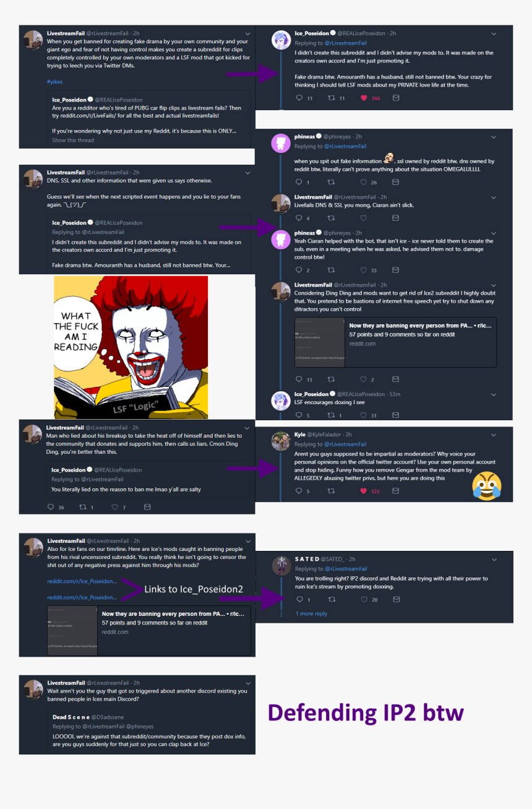This screenshot has width=532, height=809.
Task: Send SATED's tweet via direct message icon
Action: [x=396, y=599]
